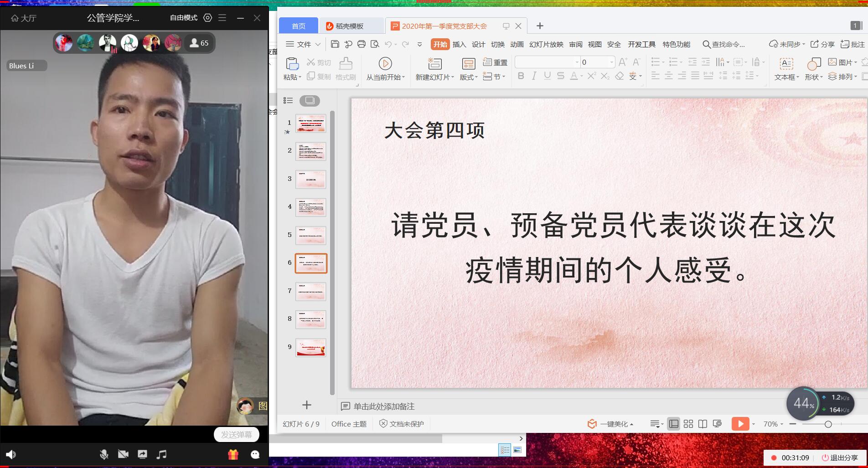The image size is (868, 468).
Task: Click the print icon in quick toolbar
Action: point(362,44)
